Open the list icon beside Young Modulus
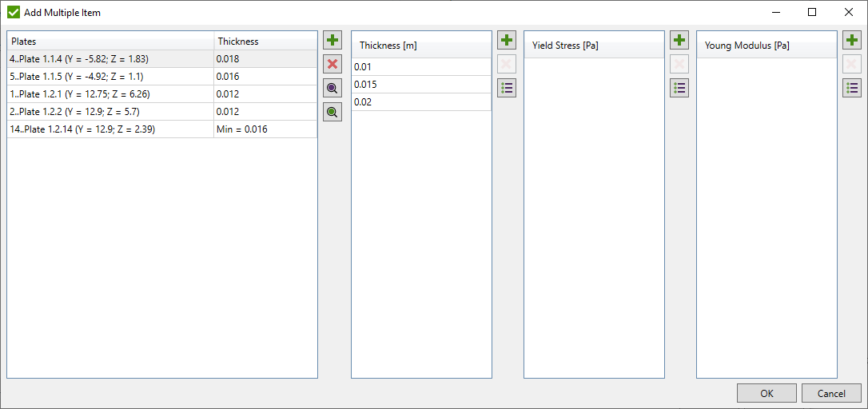 852,88
